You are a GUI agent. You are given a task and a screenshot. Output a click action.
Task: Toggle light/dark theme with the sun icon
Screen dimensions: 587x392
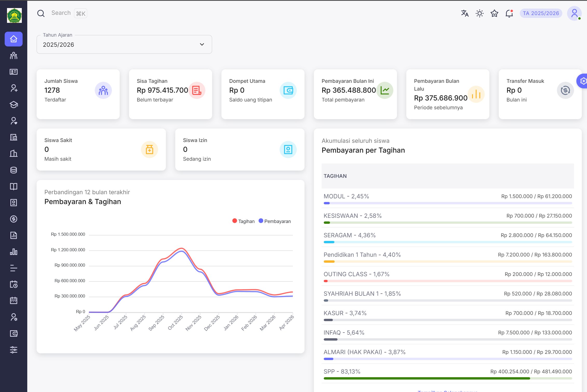(x=479, y=13)
